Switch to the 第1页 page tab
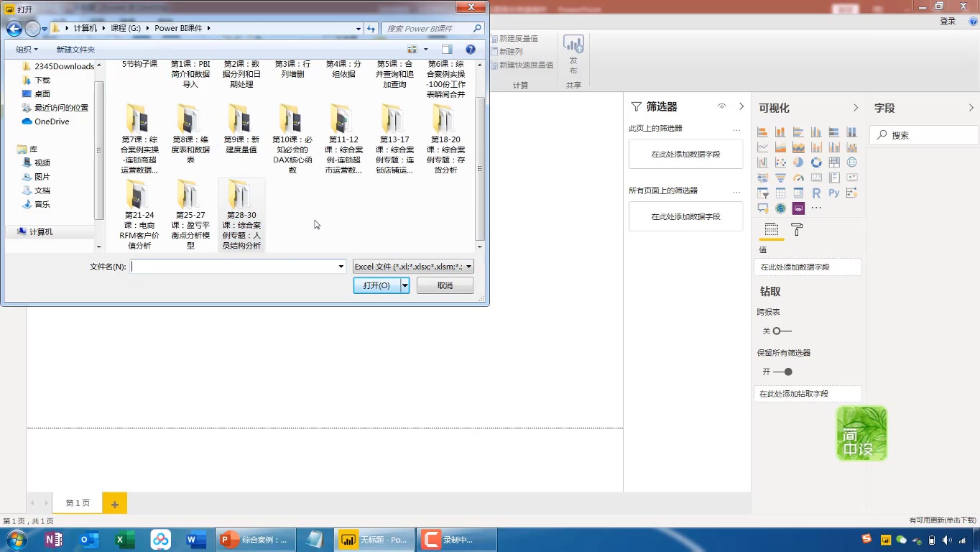This screenshot has width=980, height=552. pyautogui.click(x=78, y=503)
